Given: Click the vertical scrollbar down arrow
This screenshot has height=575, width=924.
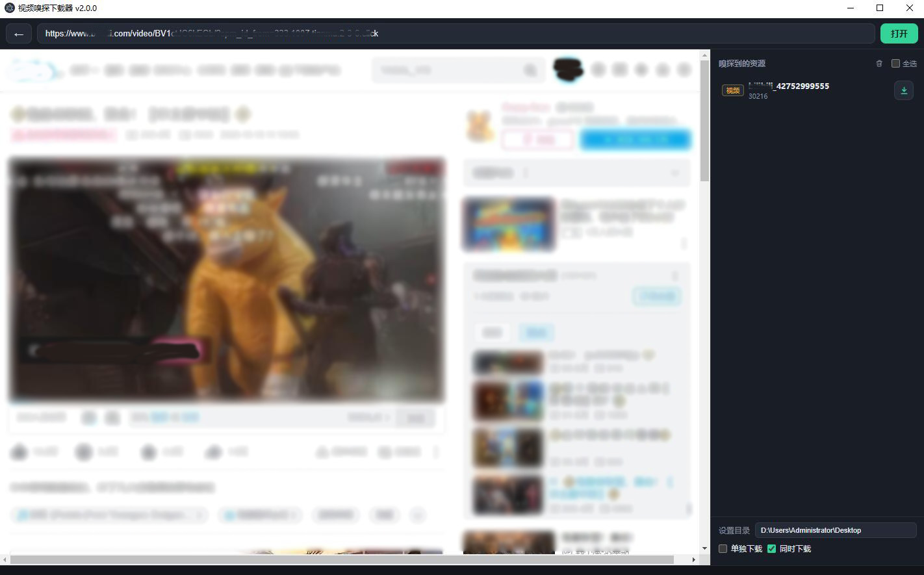Looking at the screenshot, I should (704, 549).
